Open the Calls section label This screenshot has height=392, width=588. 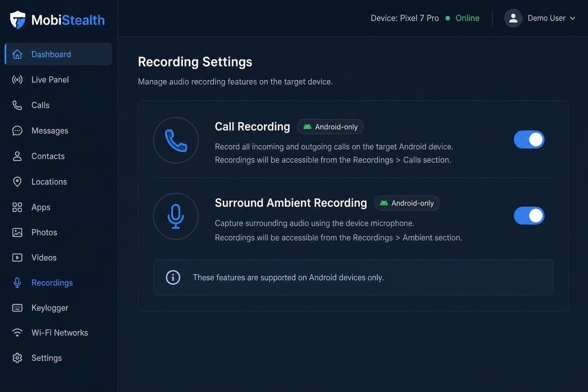coord(41,105)
